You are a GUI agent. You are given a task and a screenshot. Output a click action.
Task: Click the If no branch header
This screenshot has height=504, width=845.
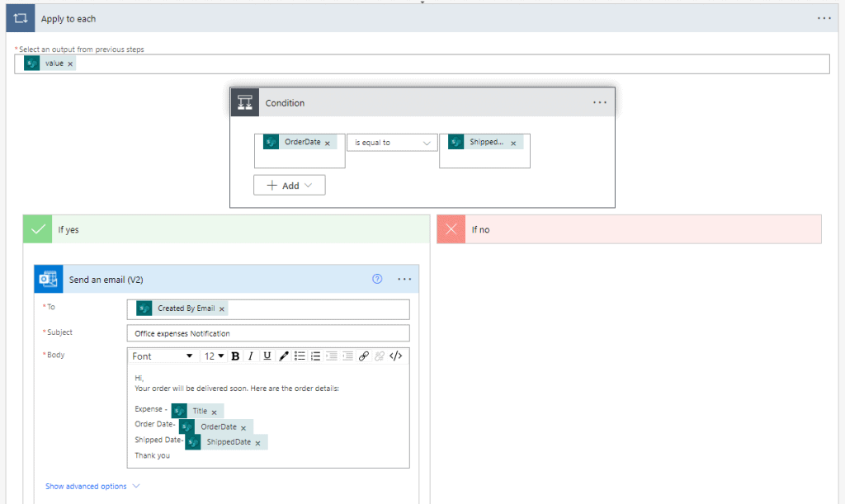tap(629, 229)
